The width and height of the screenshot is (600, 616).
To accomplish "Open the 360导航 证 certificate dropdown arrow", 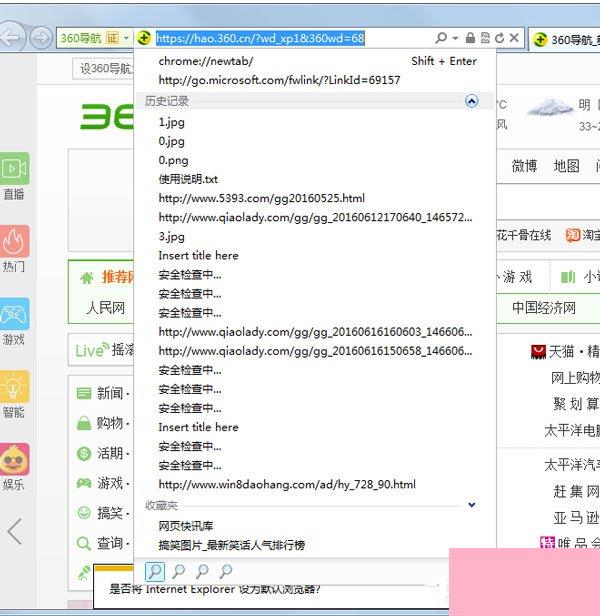I will coord(126,38).
